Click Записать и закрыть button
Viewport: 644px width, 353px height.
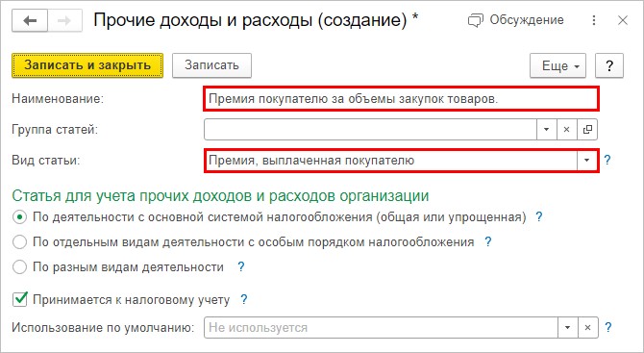coord(87,65)
